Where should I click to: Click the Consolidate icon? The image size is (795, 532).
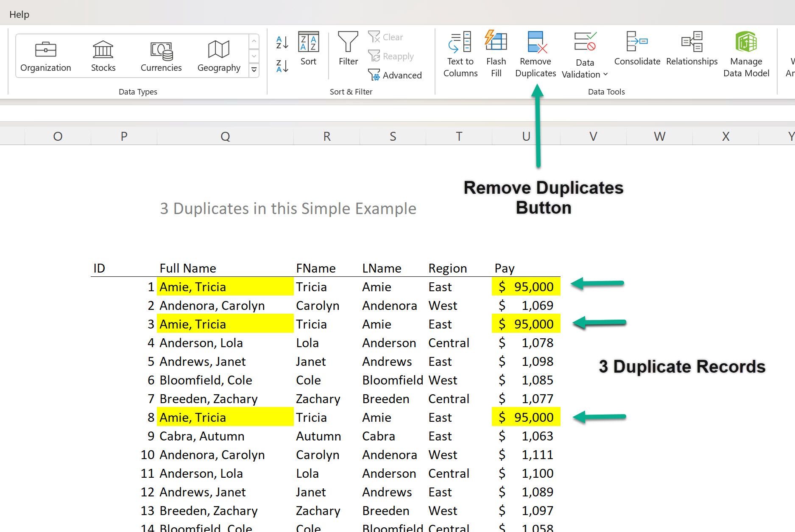pyautogui.click(x=637, y=42)
